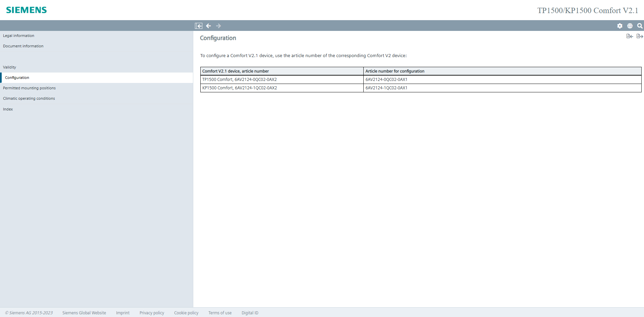Screen dimensions: 644x317
Task: Open Siemens Global Website link
Action: pyautogui.click(x=84, y=313)
